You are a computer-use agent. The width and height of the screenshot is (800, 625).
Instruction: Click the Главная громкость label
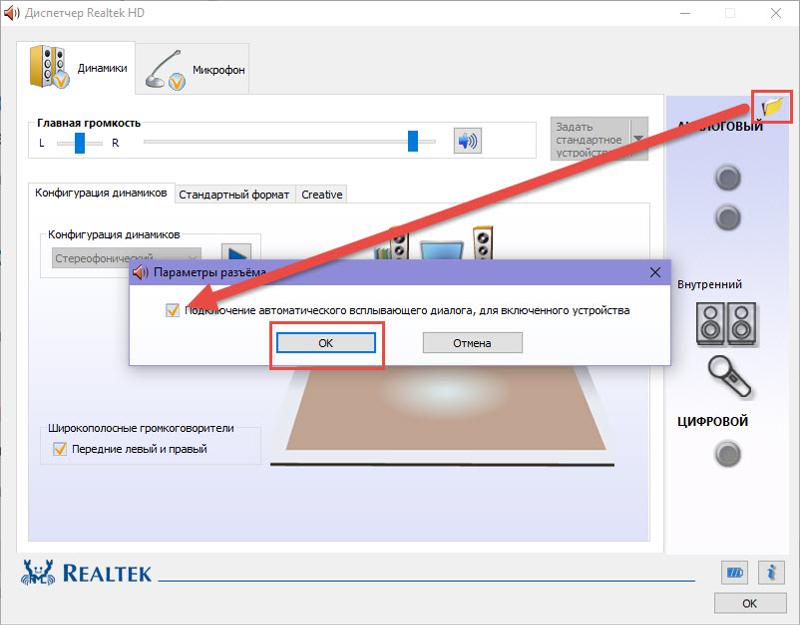(89, 123)
